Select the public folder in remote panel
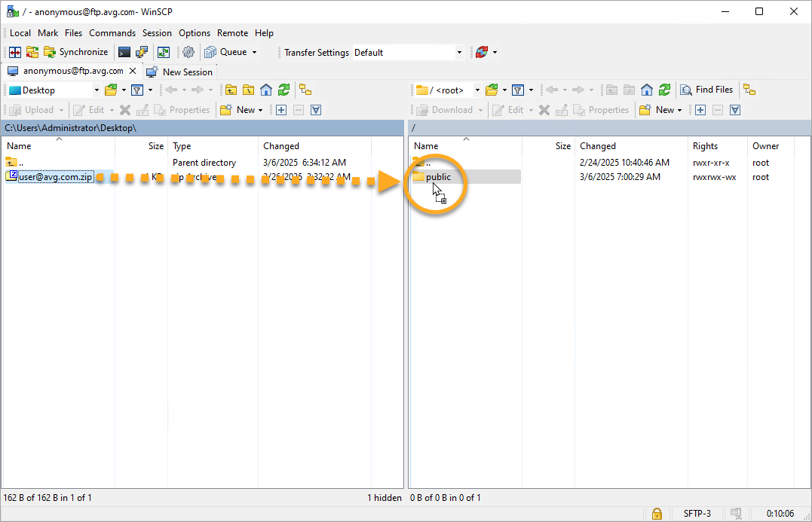812x522 pixels. coord(438,177)
